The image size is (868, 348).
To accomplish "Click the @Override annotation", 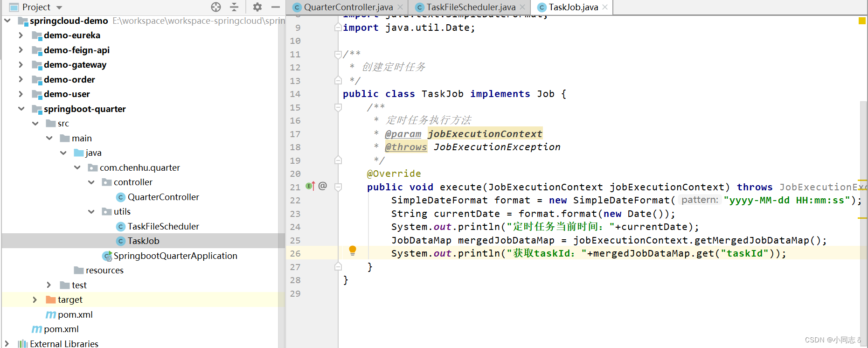I will click(394, 174).
